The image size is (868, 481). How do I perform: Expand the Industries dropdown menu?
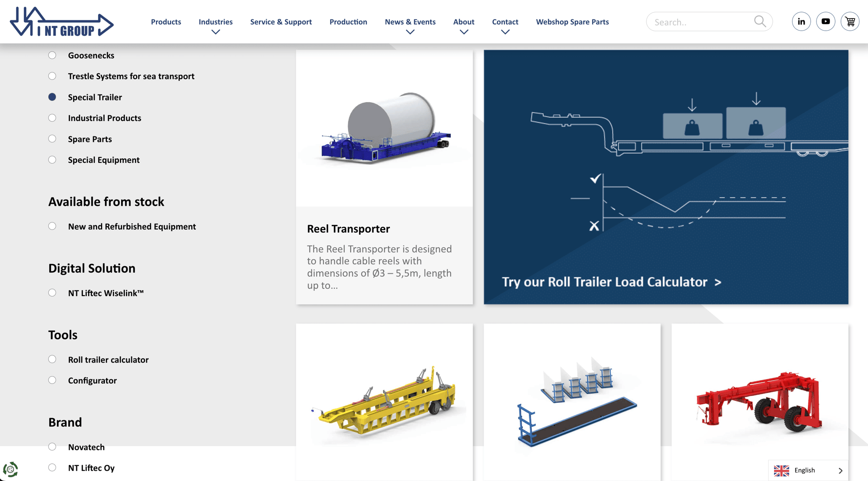click(x=216, y=32)
